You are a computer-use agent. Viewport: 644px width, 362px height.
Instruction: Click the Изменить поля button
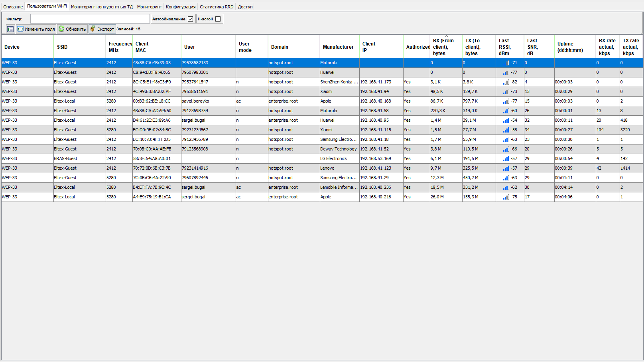[36, 29]
